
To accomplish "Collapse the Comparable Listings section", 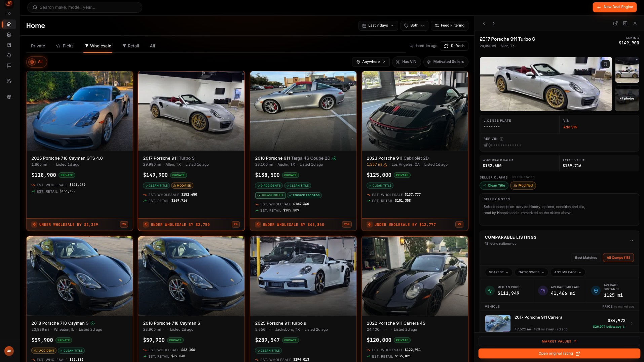I will tap(632, 240).
